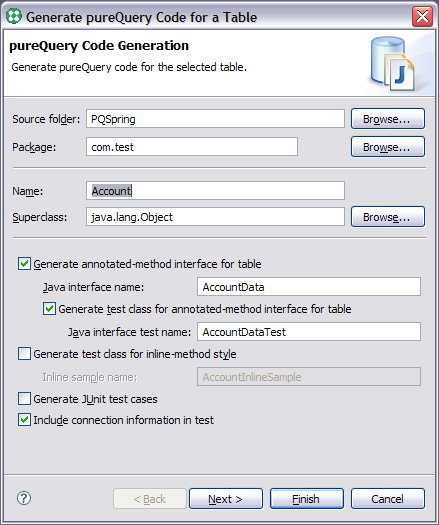Click the Package field containing com.test
The width and height of the screenshot is (439, 525).
[192, 147]
